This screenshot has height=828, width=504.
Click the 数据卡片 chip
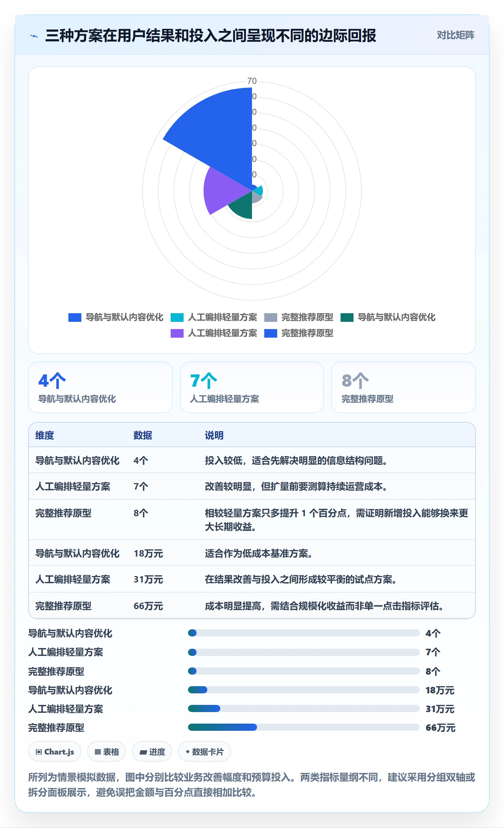pyautogui.click(x=204, y=752)
